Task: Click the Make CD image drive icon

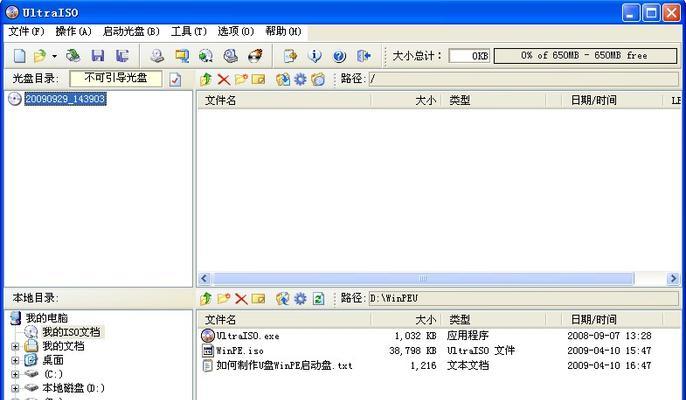Action: tap(157, 56)
